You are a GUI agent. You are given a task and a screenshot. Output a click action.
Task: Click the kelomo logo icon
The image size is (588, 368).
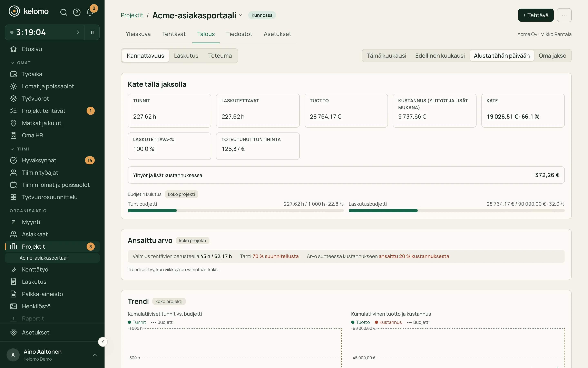14,11
